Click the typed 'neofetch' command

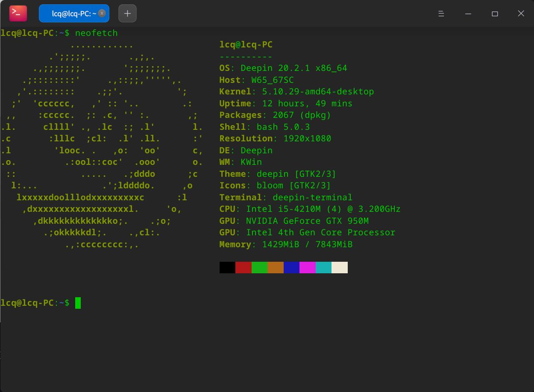click(97, 33)
